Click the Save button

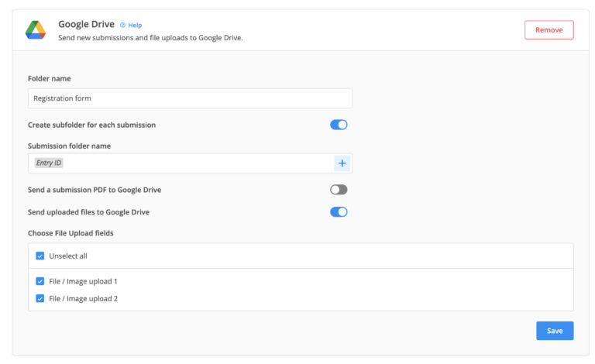(x=555, y=331)
